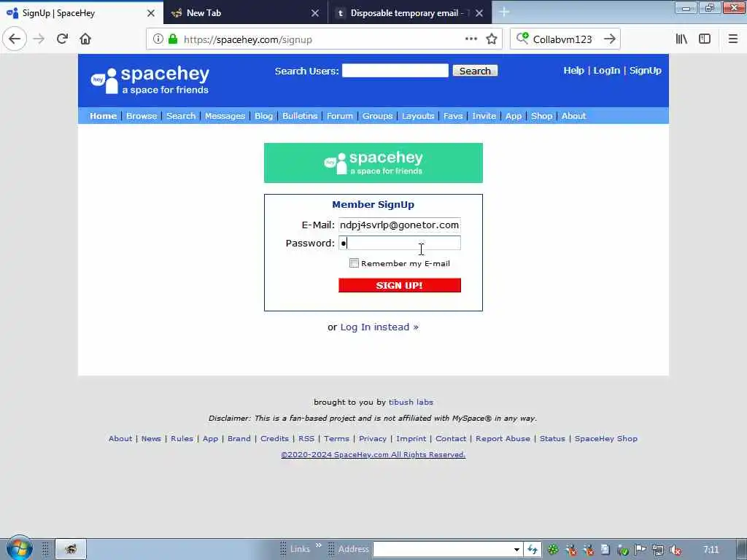Image resolution: width=747 pixels, height=560 pixels.
Task: Open a new tab with plus button
Action: [504, 13]
